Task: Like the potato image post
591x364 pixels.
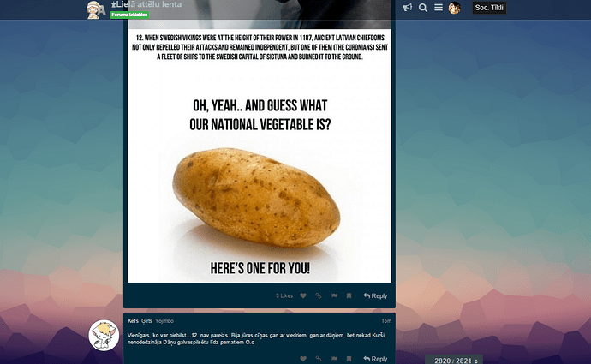Action: (x=303, y=295)
